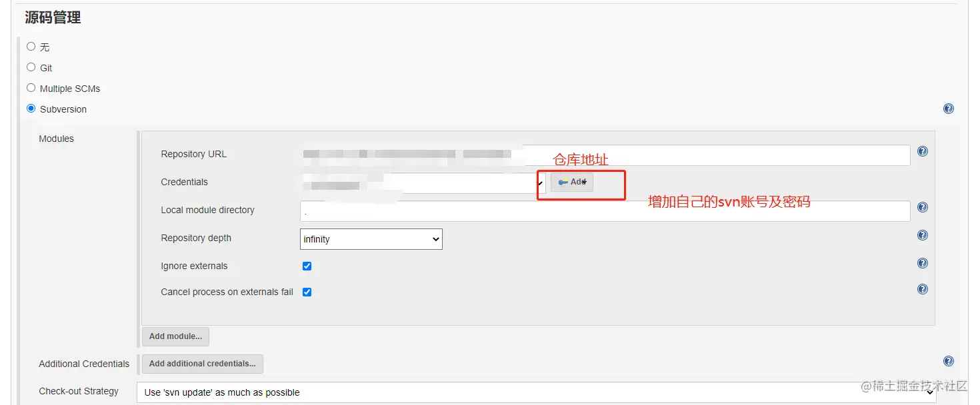980x405 pixels.
Task: Open help for Repository depth
Action: (x=922, y=234)
